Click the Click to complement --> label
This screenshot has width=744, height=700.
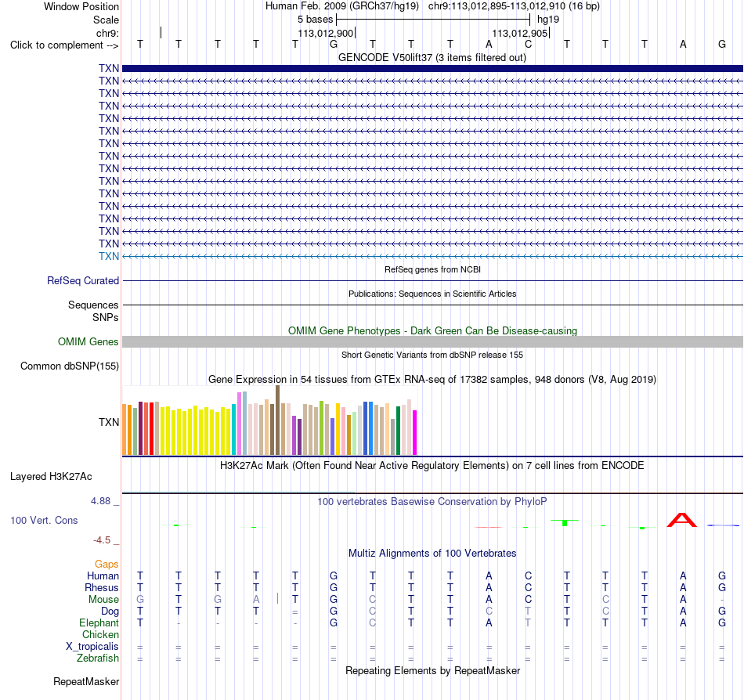coord(64,45)
